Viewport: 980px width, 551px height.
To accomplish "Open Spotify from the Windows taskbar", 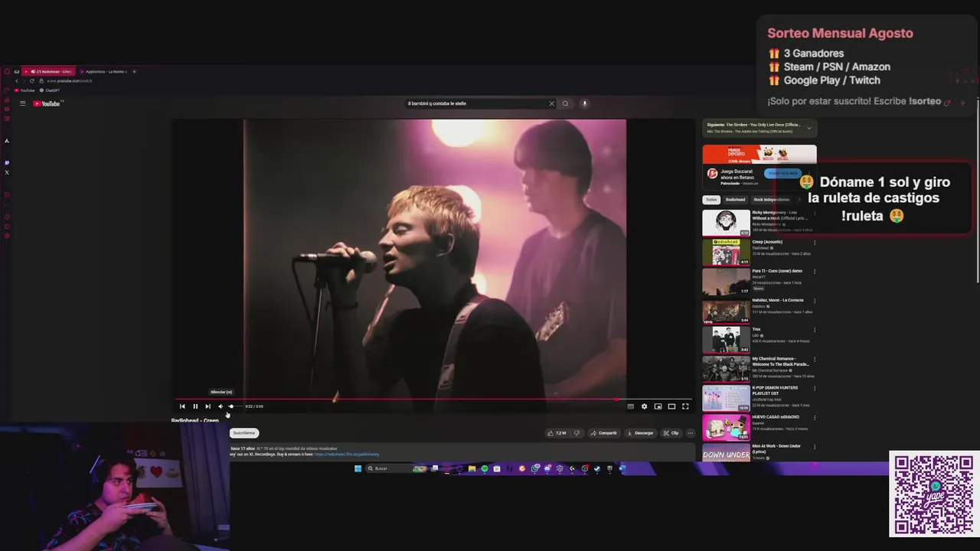I will point(485,468).
